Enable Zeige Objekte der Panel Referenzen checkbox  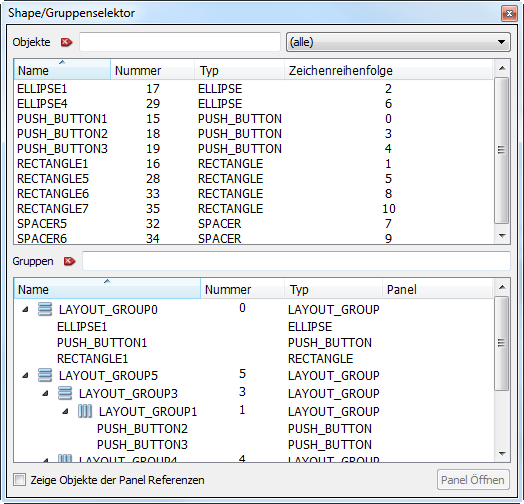coord(19,480)
